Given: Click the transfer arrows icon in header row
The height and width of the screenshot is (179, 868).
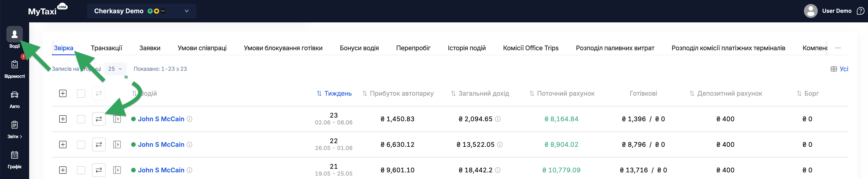Looking at the screenshot, I should 99,94.
